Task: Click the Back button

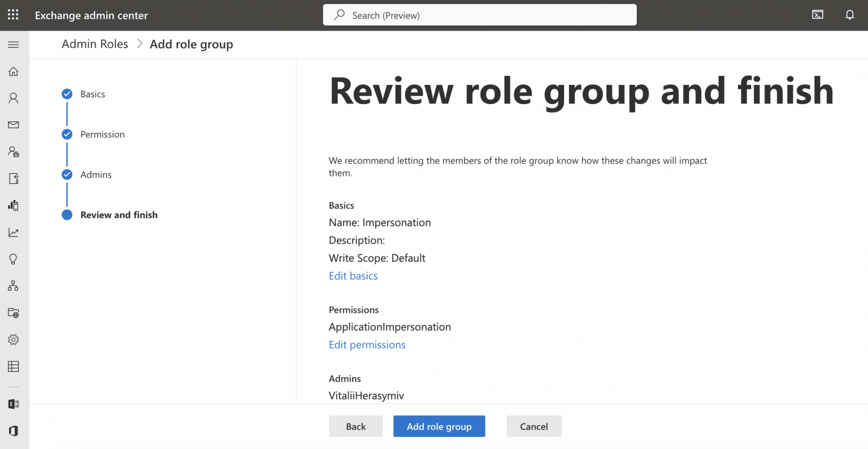Action: tap(355, 426)
